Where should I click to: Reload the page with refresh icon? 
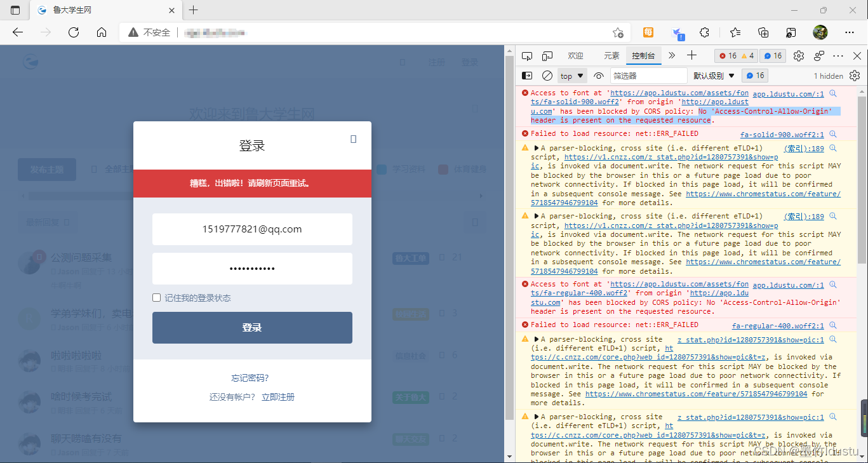74,32
